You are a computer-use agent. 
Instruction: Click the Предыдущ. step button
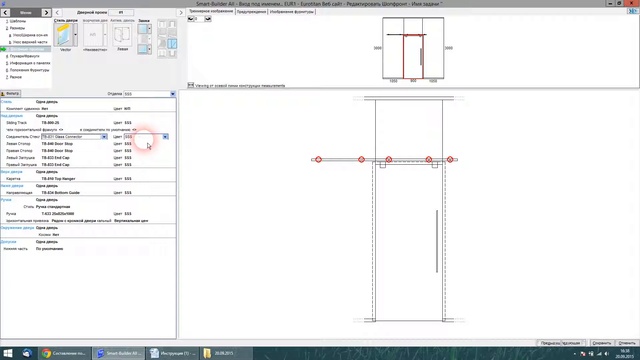click(x=549, y=343)
